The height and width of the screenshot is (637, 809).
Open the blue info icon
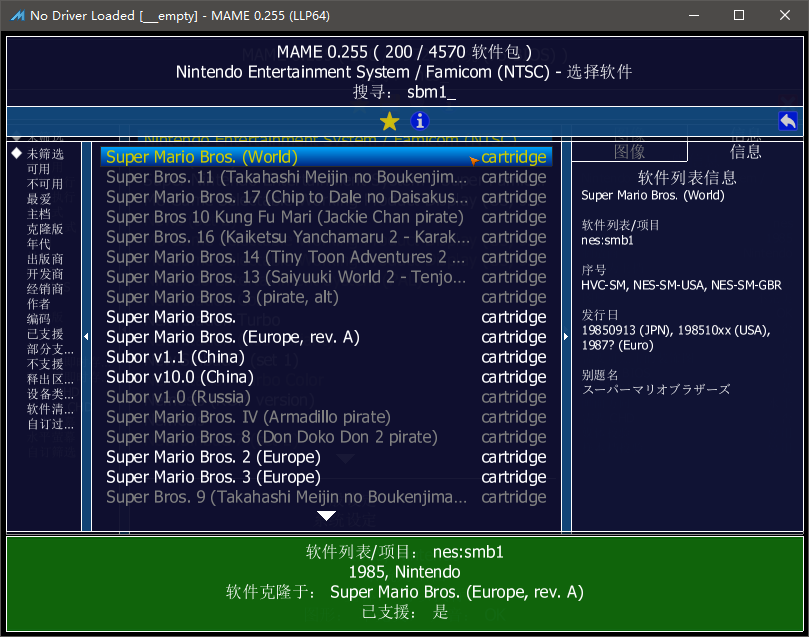pos(419,121)
